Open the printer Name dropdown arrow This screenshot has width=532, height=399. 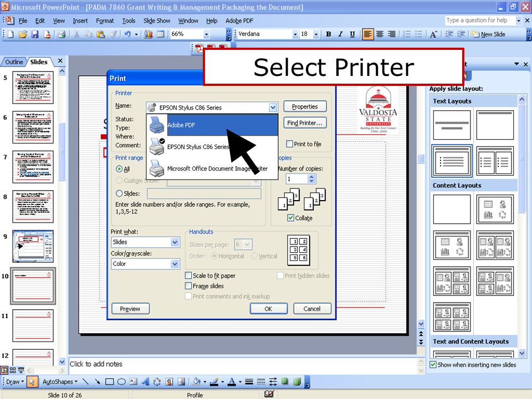pyautogui.click(x=273, y=108)
